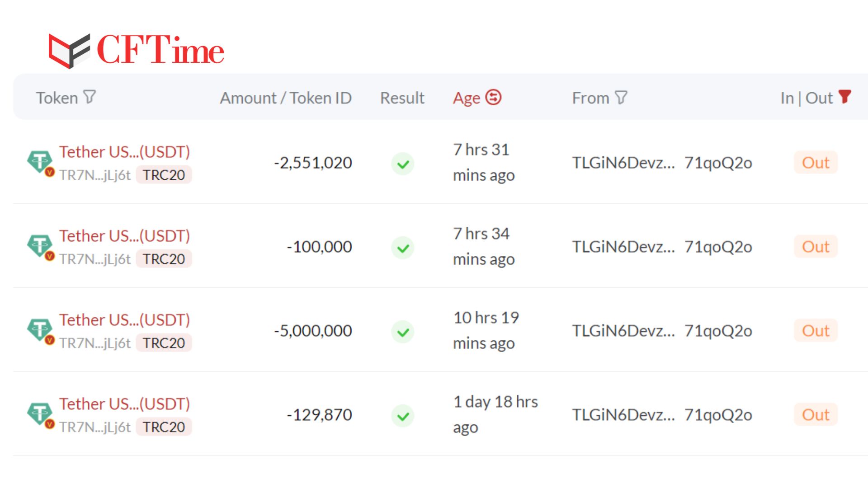Click the Token column filter icon
This screenshot has height=488, width=868.
(x=90, y=97)
